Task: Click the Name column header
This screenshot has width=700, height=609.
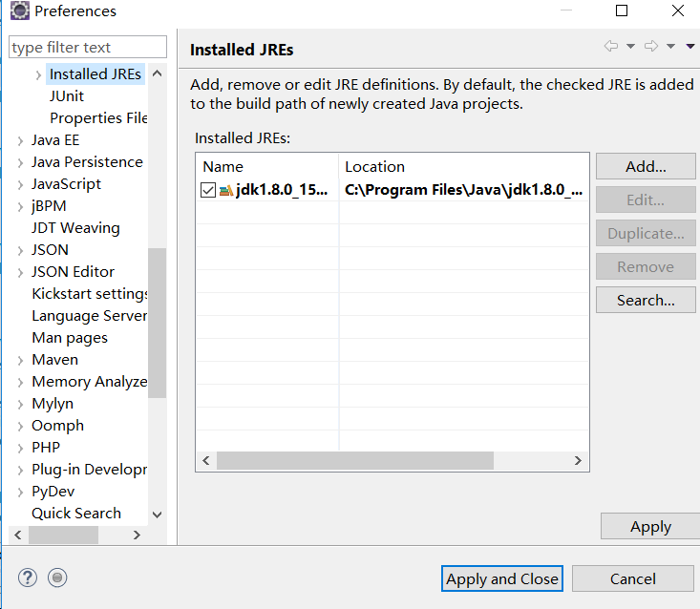Action: pyautogui.click(x=267, y=166)
